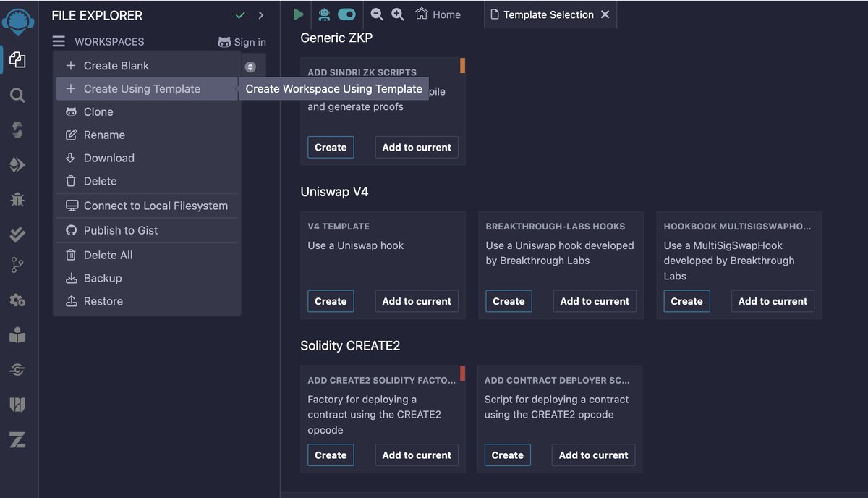
Task: Open the double-checkmark unit testing icon
Action: [x=18, y=234]
